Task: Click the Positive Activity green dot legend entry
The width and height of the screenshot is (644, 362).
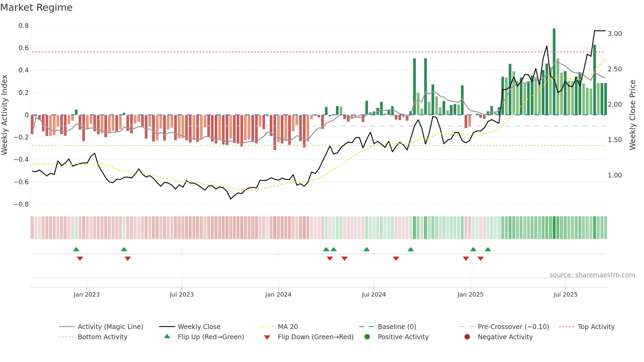Action: (397, 337)
